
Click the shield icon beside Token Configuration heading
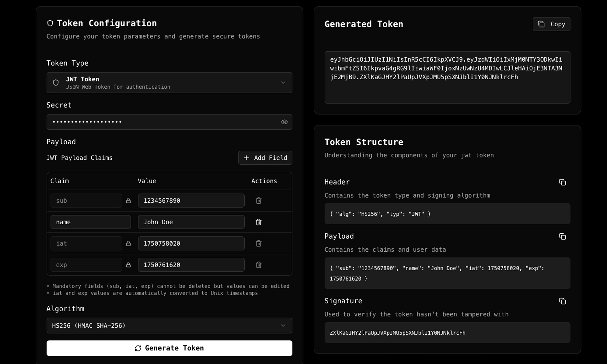[50, 23]
